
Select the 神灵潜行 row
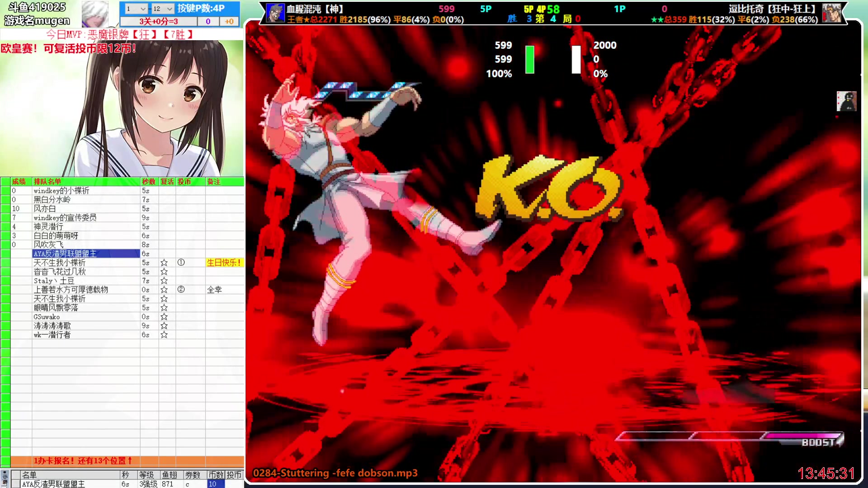pyautogui.click(x=122, y=227)
